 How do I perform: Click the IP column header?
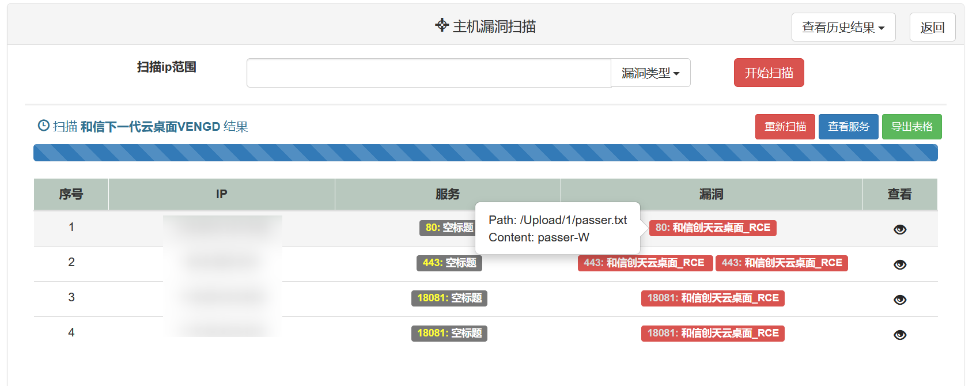click(222, 194)
